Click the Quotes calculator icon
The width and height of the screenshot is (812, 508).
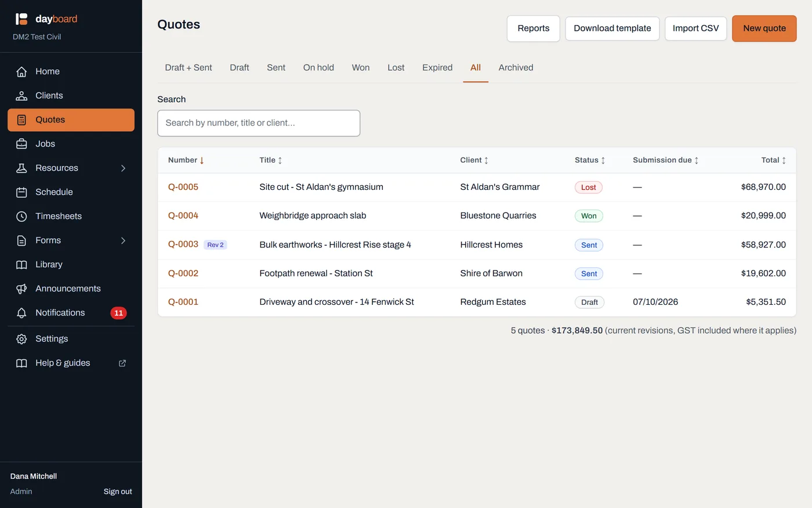coord(21,120)
